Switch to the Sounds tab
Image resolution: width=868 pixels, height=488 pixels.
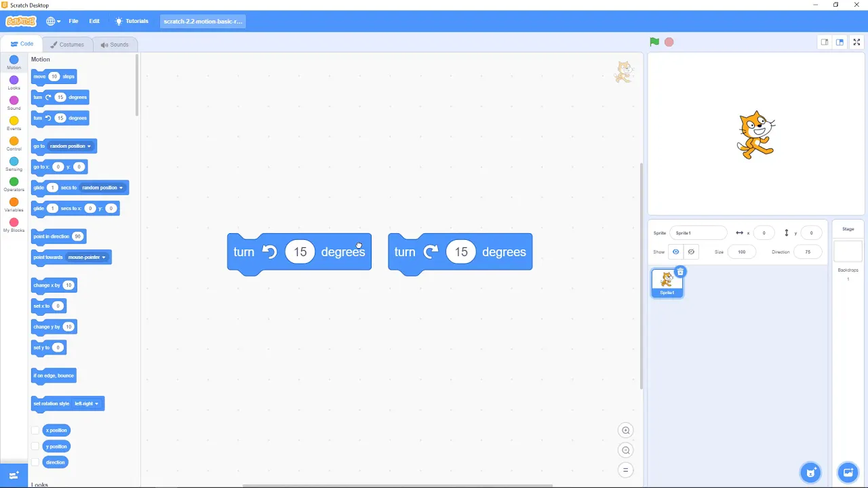pos(115,45)
